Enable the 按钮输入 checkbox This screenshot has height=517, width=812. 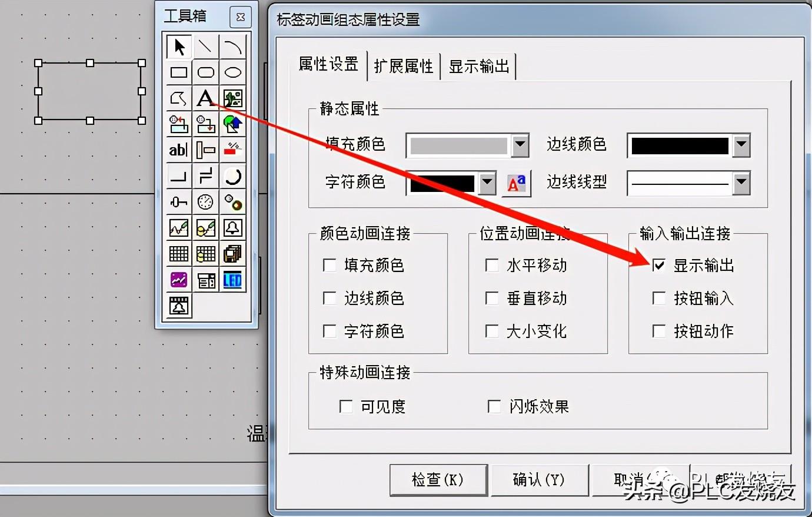tap(659, 299)
